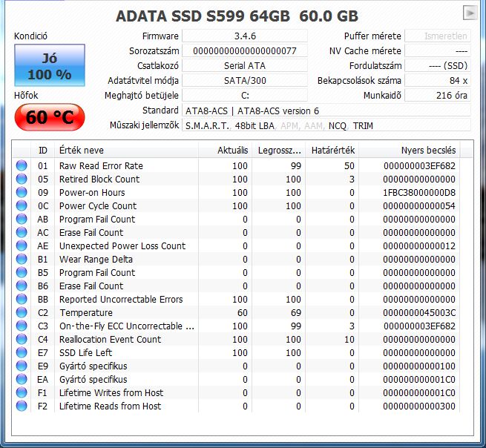Click the Munkaidő field 216 óra

tap(438, 96)
